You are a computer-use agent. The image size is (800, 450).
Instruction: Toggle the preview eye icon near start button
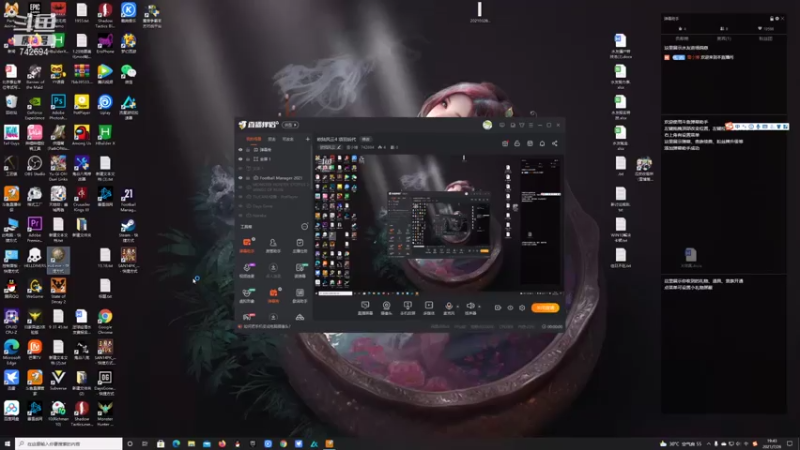point(510,308)
